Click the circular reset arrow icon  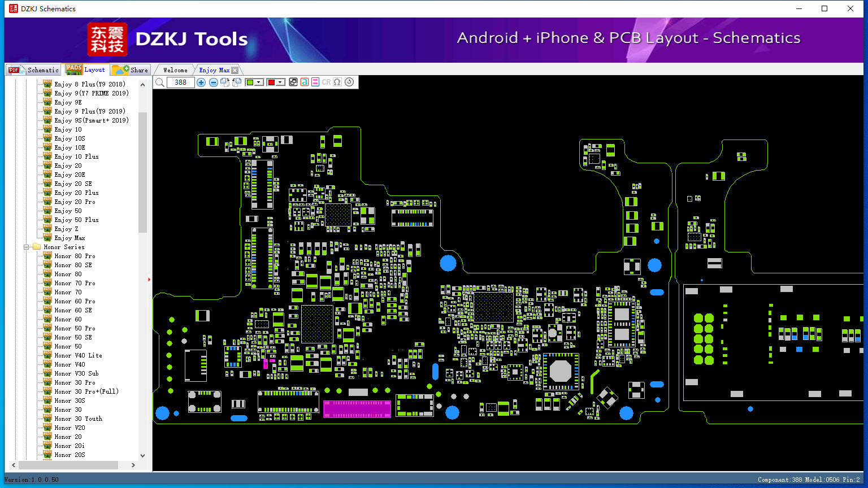coord(349,82)
